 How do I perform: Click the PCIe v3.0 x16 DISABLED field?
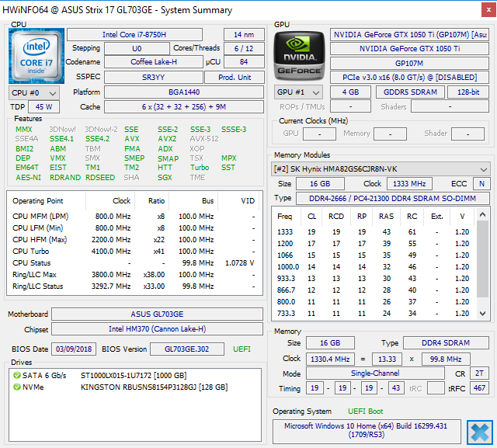click(409, 78)
